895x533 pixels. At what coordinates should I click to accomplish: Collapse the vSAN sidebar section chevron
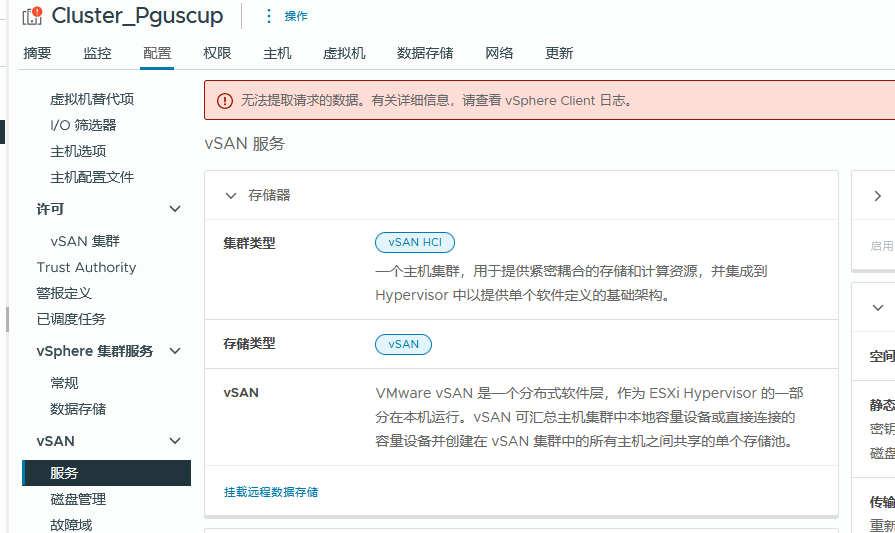coord(175,441)
